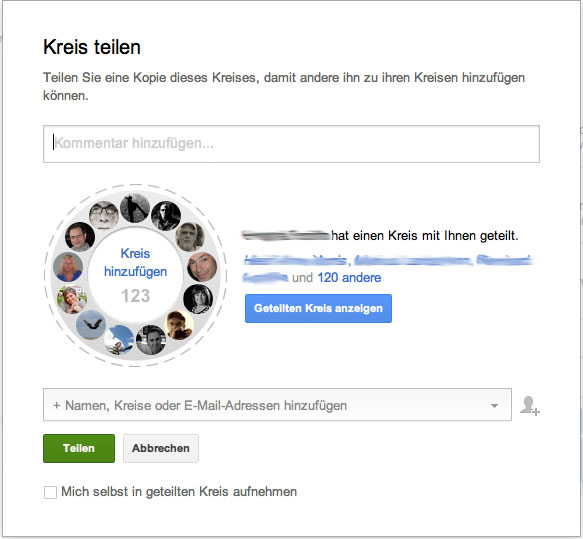Select the bat silhouette profile thumbnail
Image resolution: width=583 pixels, height=539 pixels.
coord(91,325)
